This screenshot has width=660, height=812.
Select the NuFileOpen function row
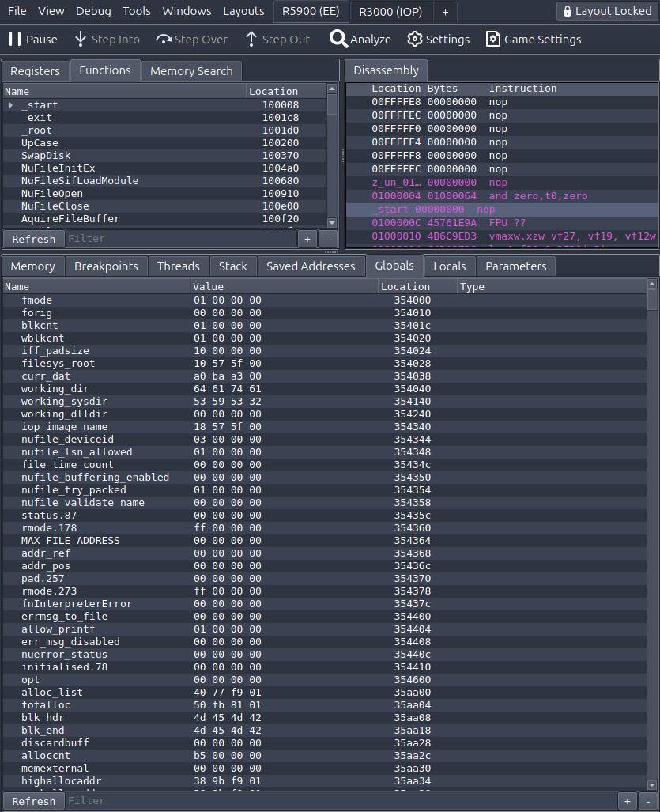(x=164, y=194)
